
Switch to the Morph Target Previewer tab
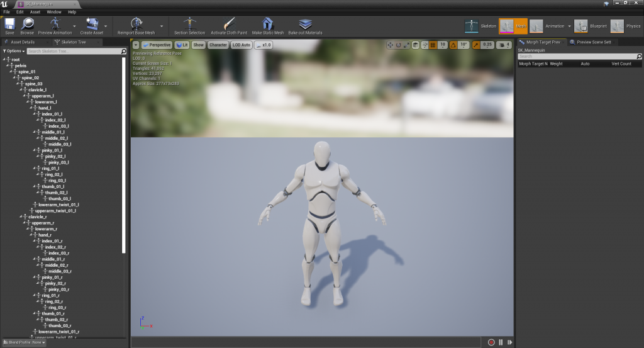pyautogui.click(x=543, y=42)
